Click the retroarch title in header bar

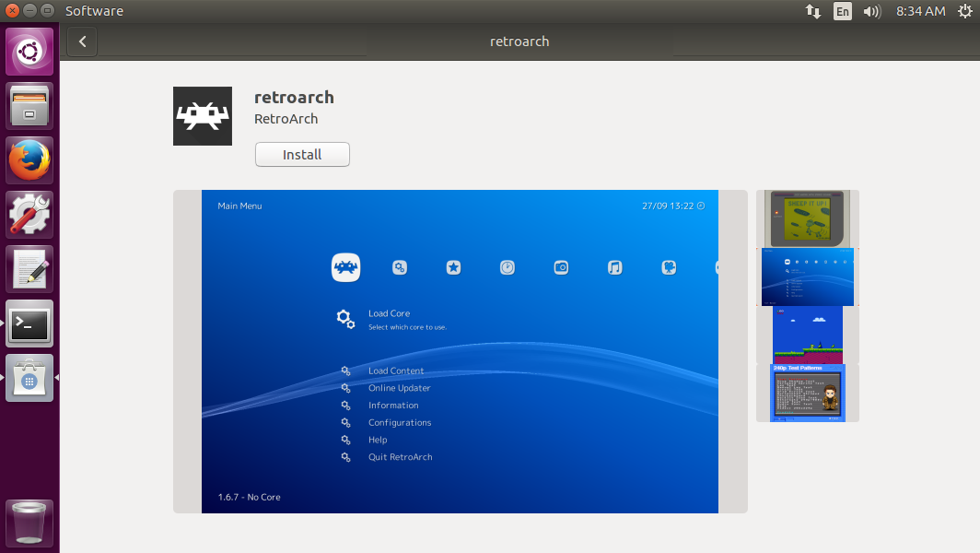pos(519,41)
